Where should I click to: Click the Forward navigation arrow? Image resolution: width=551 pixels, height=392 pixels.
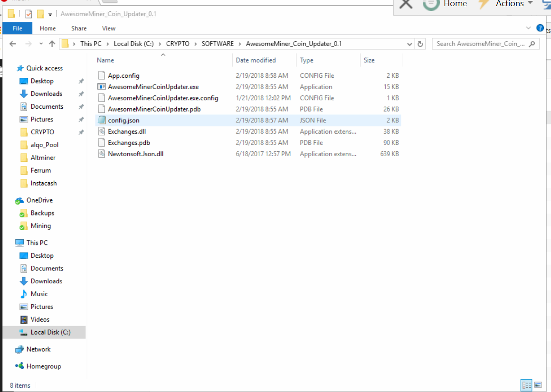28,44
